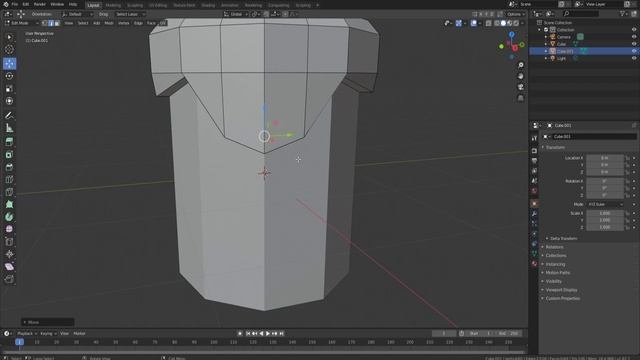Image resolution: width=640 pixels, height=360 pixels.
Task: Switch to the Modeling workspace tab
Action: [113, 5]
